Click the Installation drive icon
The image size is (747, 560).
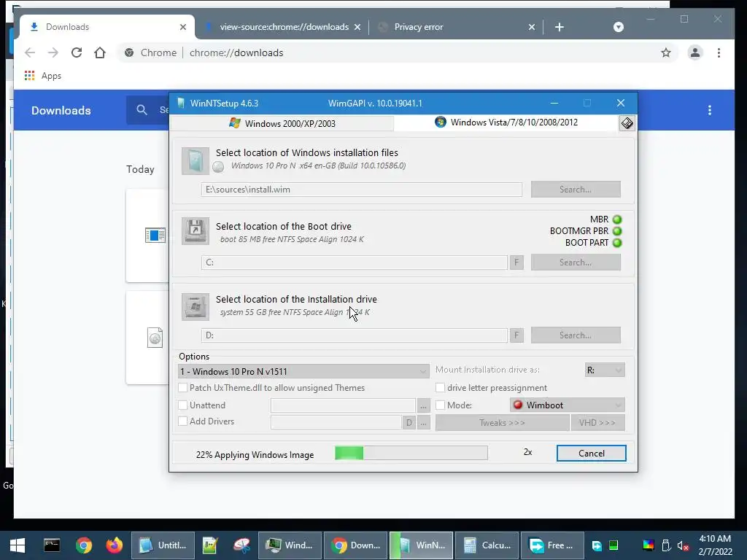195,306
